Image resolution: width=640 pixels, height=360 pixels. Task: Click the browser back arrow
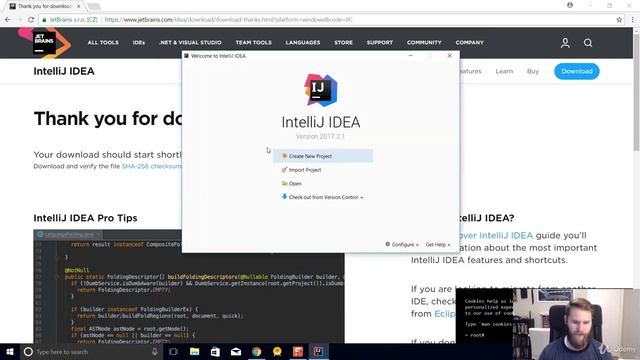[x=8, y=19]
